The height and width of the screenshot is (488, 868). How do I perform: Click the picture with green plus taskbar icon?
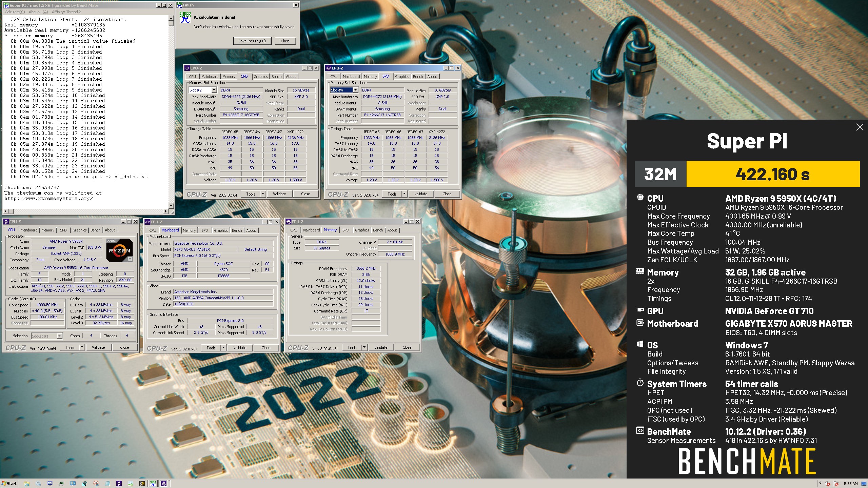(x=131, y=484)
